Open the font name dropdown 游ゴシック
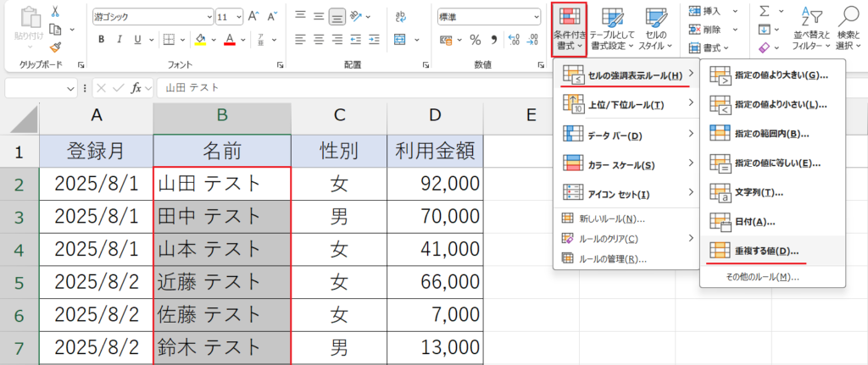The image size is (868, 365). (209, 17)
